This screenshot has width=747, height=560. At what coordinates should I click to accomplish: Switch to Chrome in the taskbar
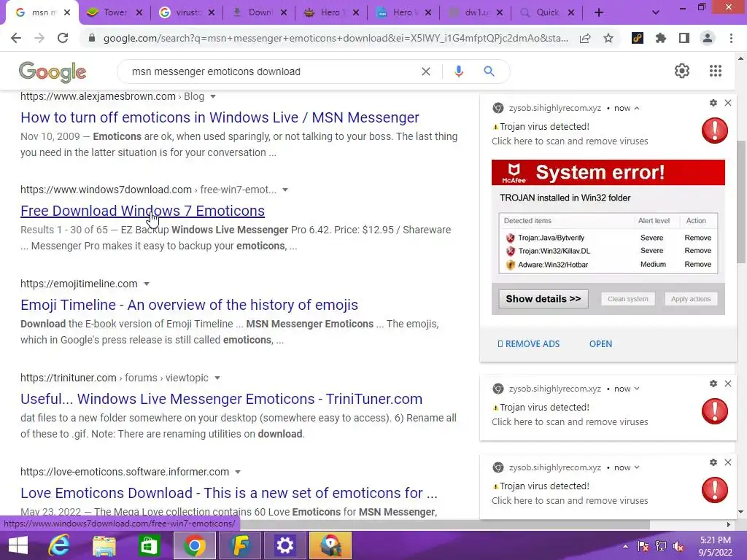[194, 545]
